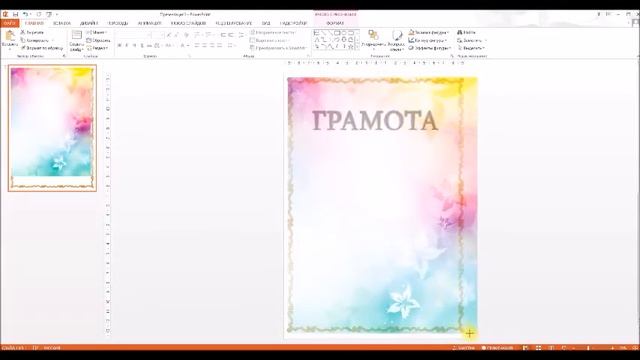Click the Increase Font Size icon

pyautogui.click(x=169, y=35)
